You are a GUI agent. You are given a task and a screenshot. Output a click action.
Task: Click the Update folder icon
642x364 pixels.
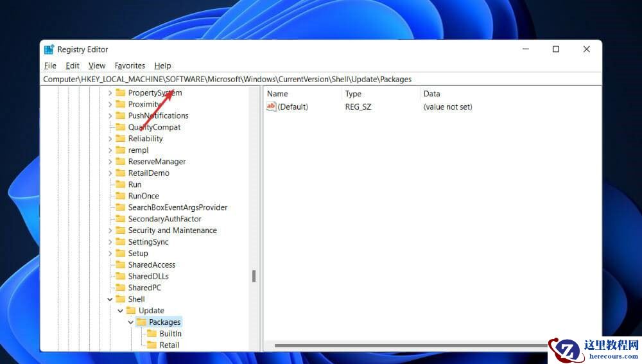(x=130, y=310)
